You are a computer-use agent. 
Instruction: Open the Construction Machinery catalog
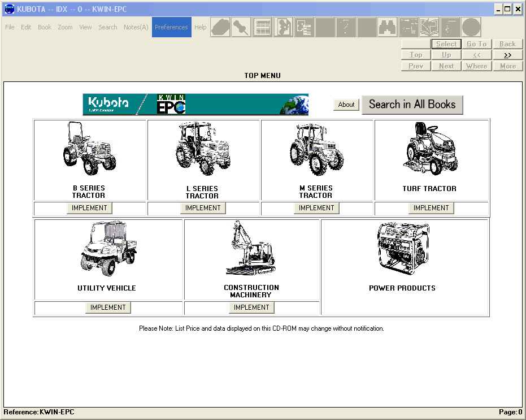pos(251,259)
